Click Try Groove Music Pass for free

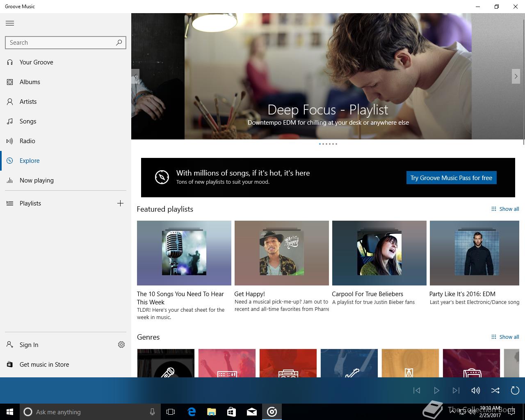click(451, 178)
